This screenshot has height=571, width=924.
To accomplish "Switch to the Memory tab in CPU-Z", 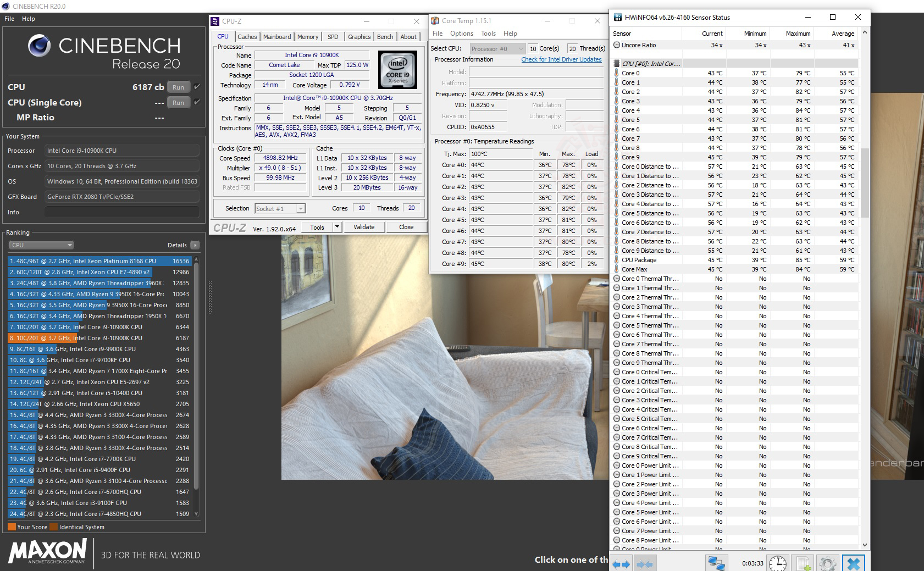I will pyautogui.click(x=308, y=37).
